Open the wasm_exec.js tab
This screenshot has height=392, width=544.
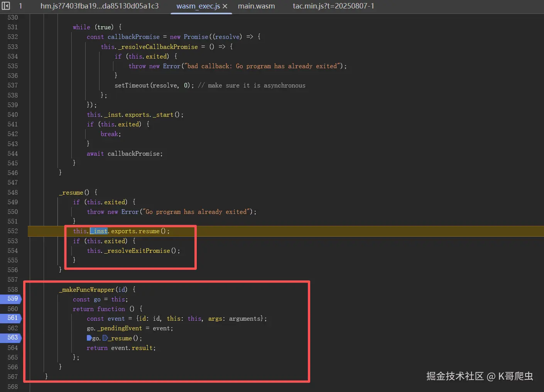pyautogui.click(x=198, y=6)
